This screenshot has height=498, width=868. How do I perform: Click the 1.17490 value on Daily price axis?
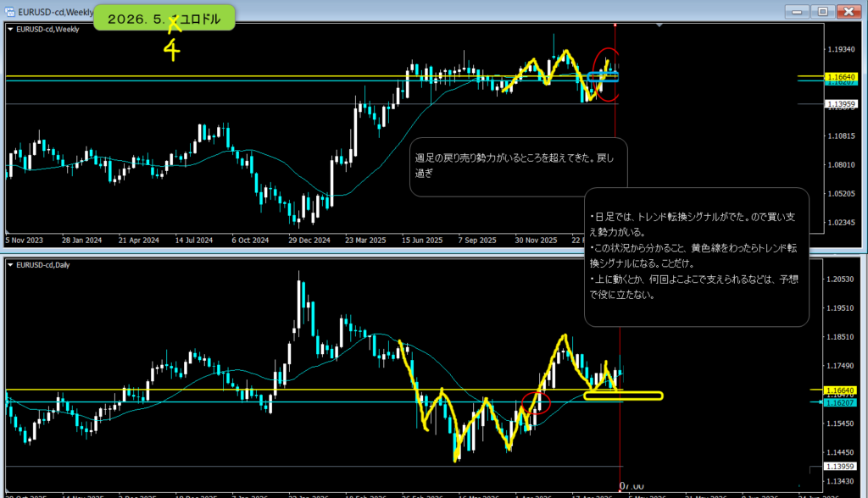tap(840, 366)
